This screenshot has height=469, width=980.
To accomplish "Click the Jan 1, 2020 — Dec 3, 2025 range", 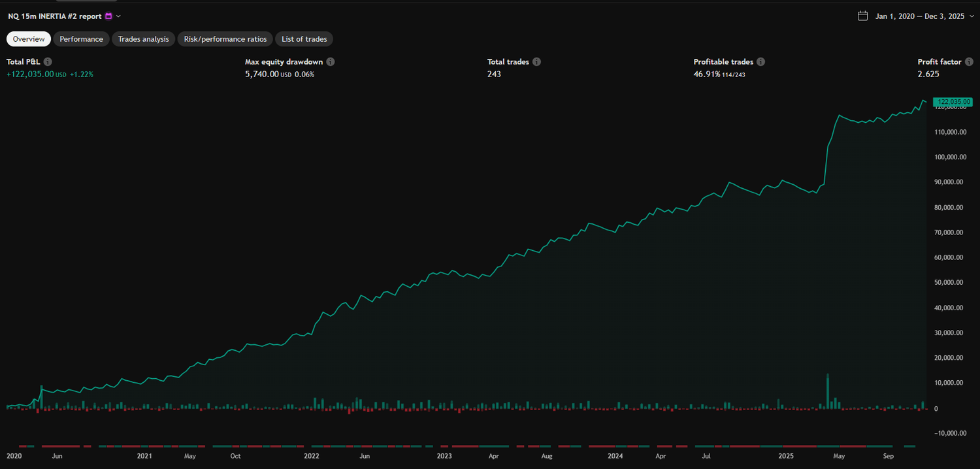I will [x=920, y=16].
